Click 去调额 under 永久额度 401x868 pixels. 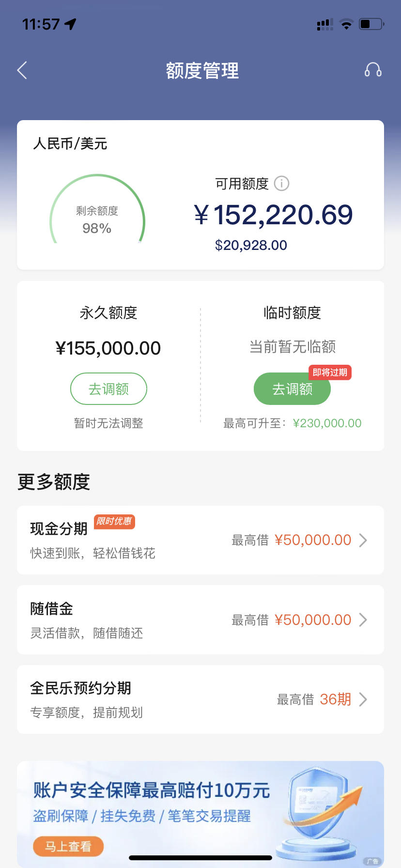(108, 388)
